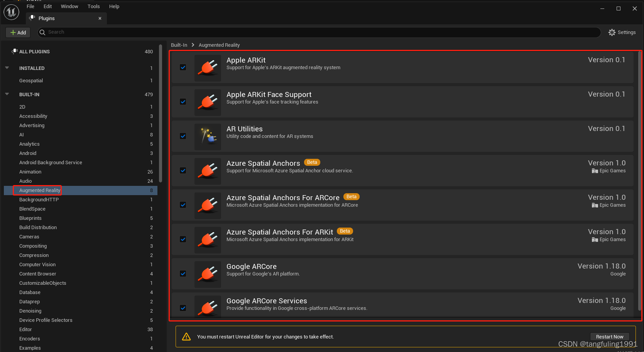Select the Accessibility category
This screenshot has height=352, width=644.
(x=81, y=116)
